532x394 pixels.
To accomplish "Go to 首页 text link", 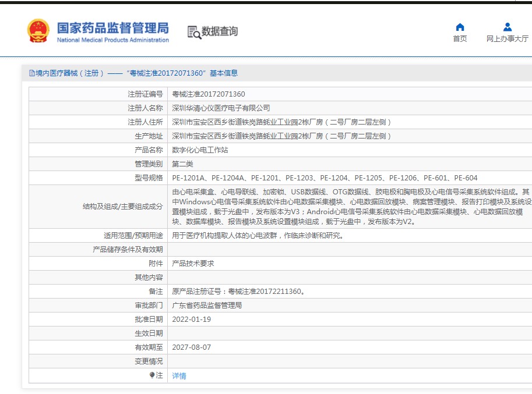I will tap(460, 38).
